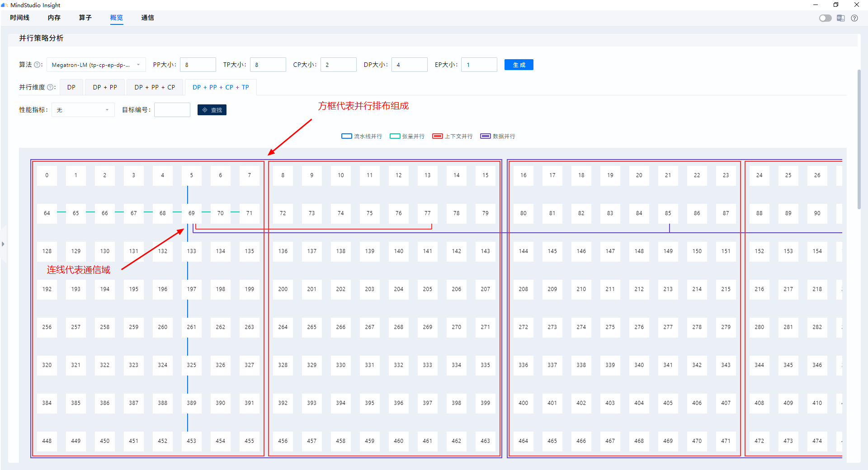Switch to the 内存 tab
This screenshot has width=868, height=470.
tap(54, 18)
